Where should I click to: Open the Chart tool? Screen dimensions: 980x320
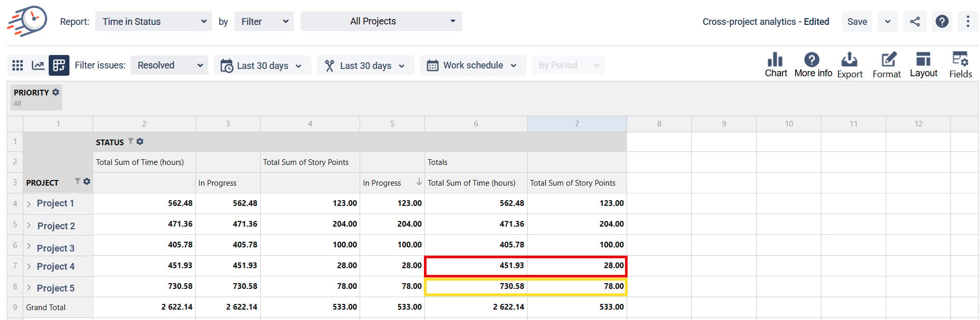tap(776, 65)
